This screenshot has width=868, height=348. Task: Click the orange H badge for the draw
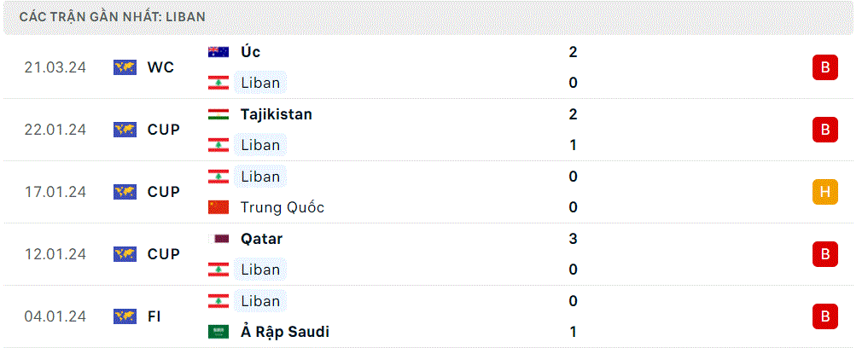click(824, 192)
